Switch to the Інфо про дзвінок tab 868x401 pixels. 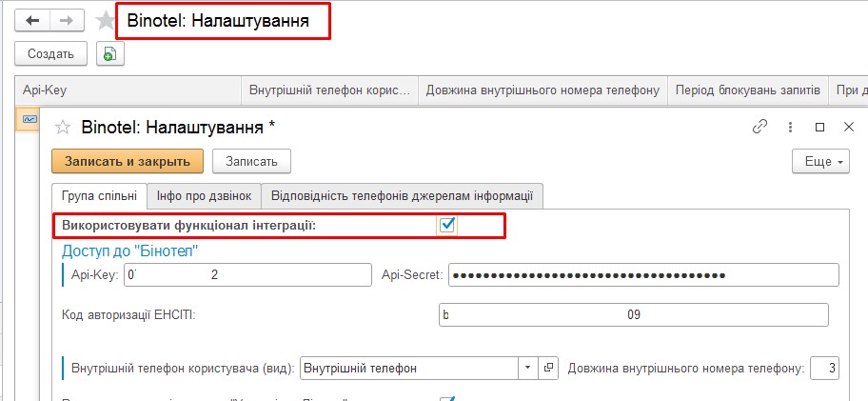pyautogui.click(x=204, y=196)
